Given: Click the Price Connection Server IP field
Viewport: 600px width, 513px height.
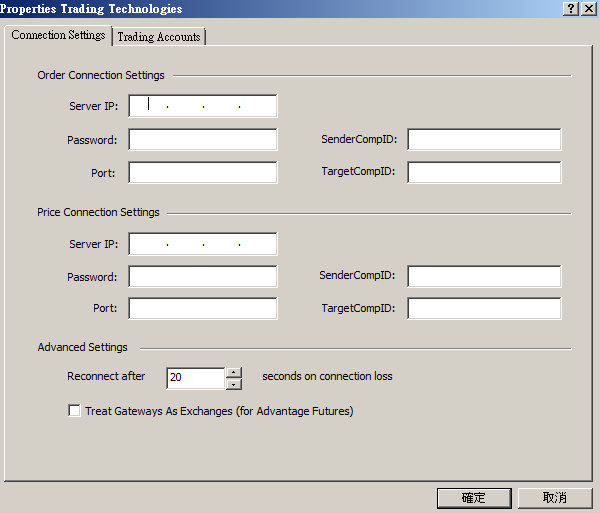Looking at the screenshot, I should 203,244.
